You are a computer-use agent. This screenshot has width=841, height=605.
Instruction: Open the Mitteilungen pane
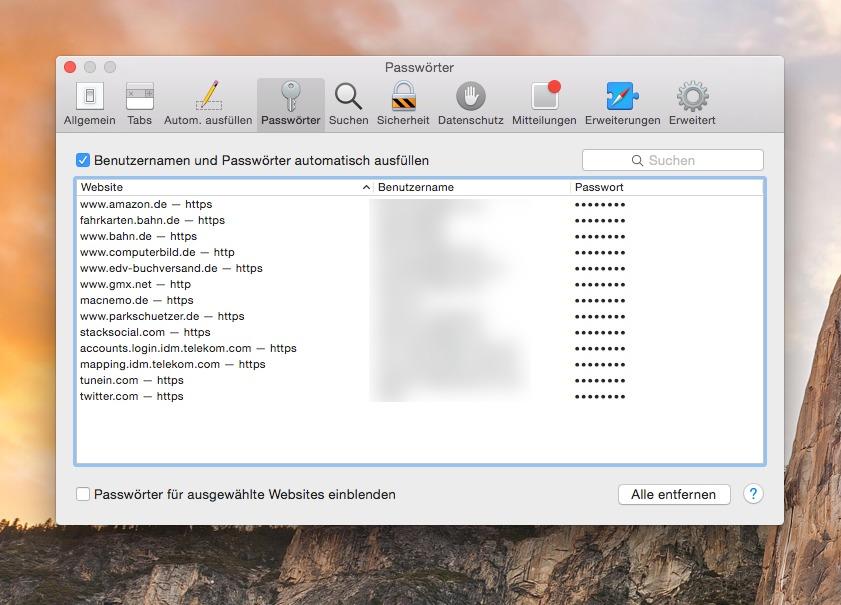(x=544, y=105)
